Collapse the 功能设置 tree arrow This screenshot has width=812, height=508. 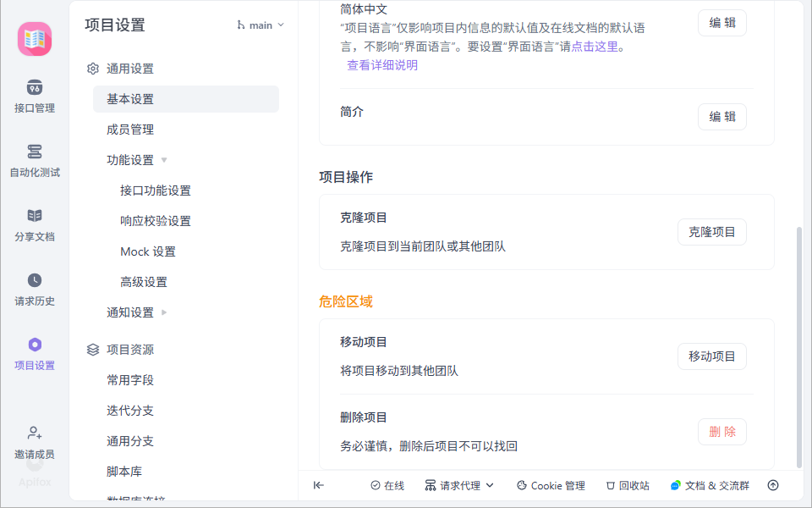(164, 160)
